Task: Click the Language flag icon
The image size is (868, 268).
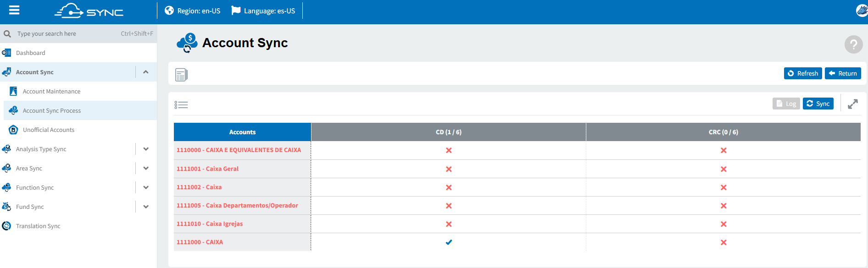Action: coord(236,11)
